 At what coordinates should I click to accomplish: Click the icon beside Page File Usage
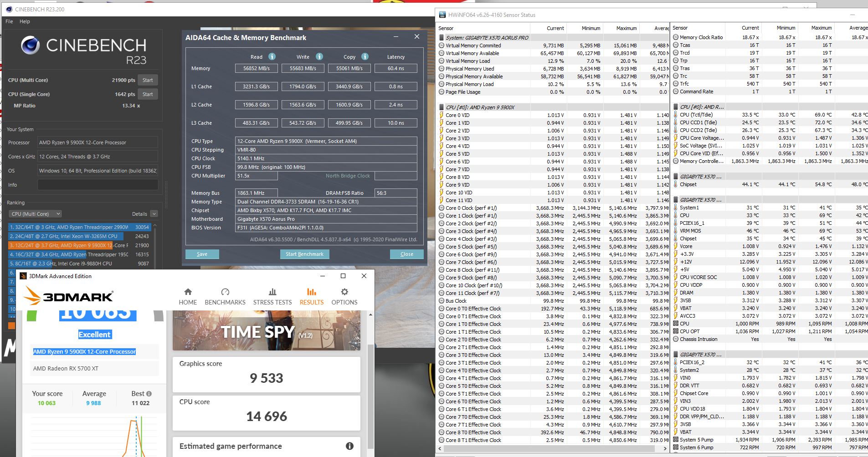[442, 92]
